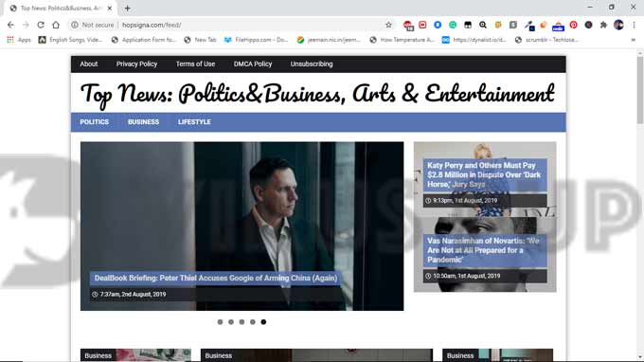The height and width of the screenshot is (362, 644).
Task: Open the How Temperature bookmark
Action: (x=402, y=40)
